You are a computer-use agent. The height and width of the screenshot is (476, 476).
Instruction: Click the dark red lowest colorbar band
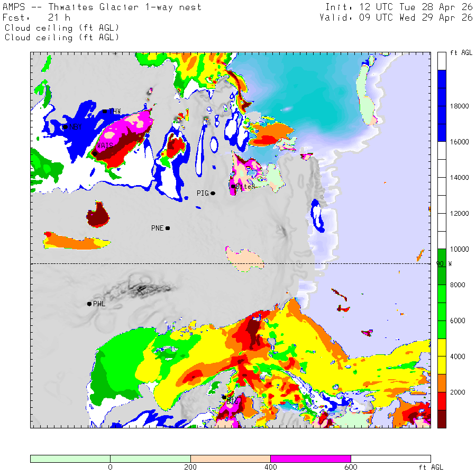[442, 419]
